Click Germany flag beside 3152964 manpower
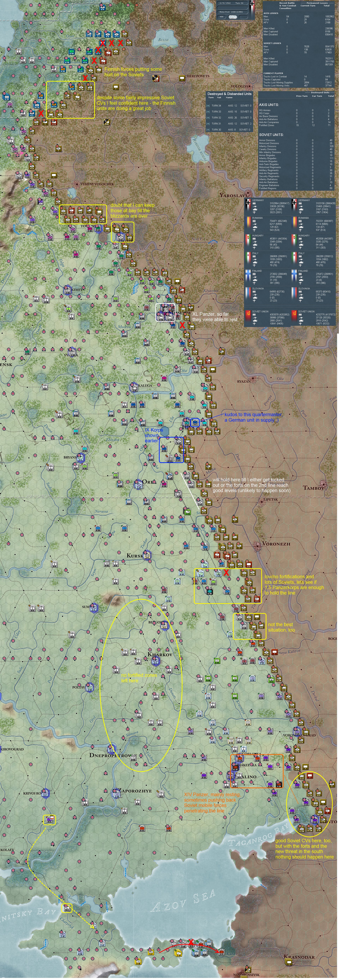This screenshot has width=339, height=980. point(248,205)
